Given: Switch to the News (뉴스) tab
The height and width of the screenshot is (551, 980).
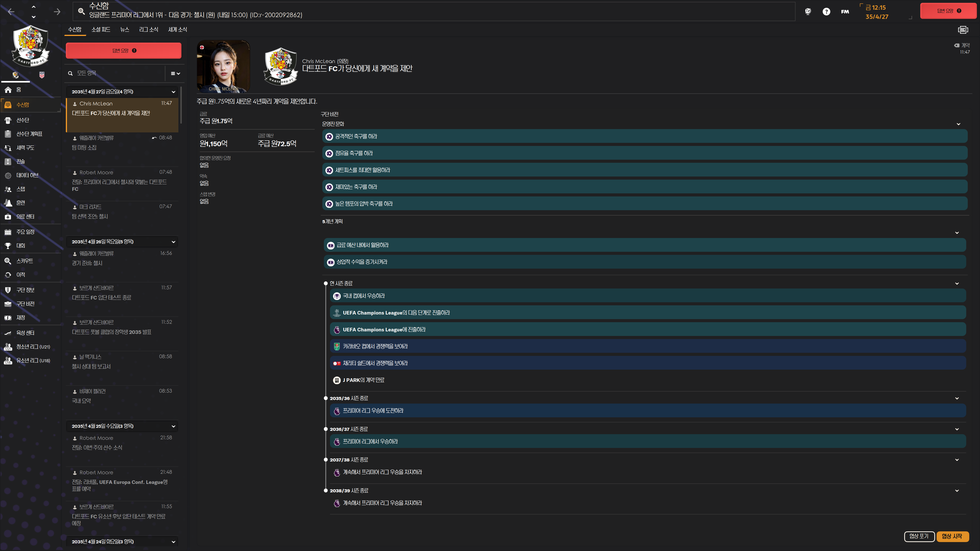Looking at the screenshot, I should point(125,29).
